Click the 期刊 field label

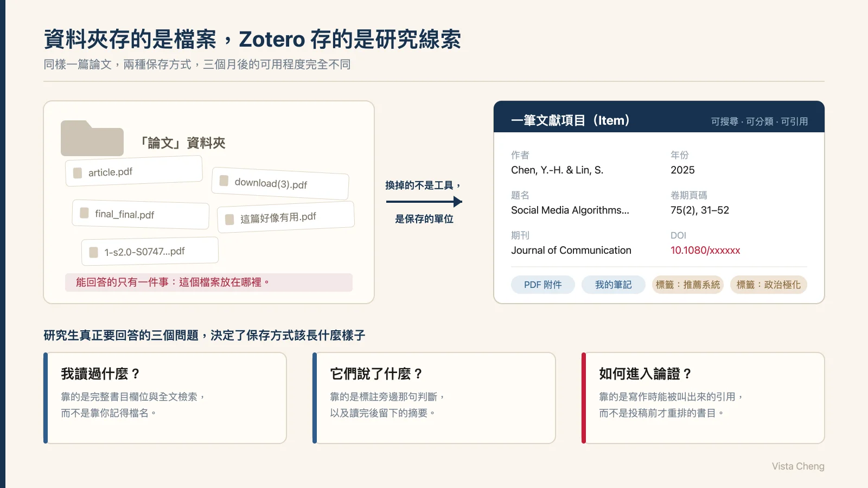coord(520,235)
